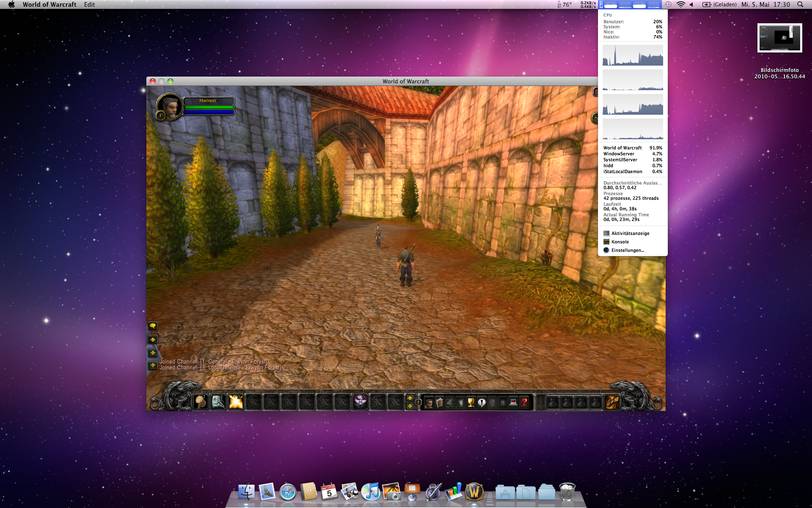Image resolution: width=812 pixels, height=508 pixels.
Task: Open the Edit menu
Action: [x=89, y=4]
